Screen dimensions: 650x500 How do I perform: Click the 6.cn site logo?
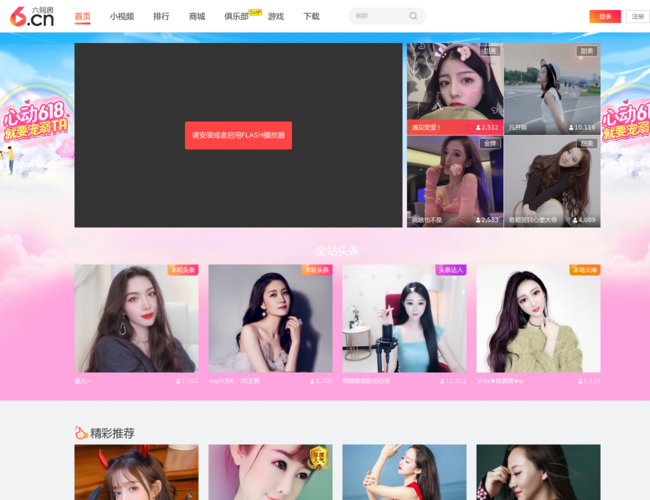[32, 16]
